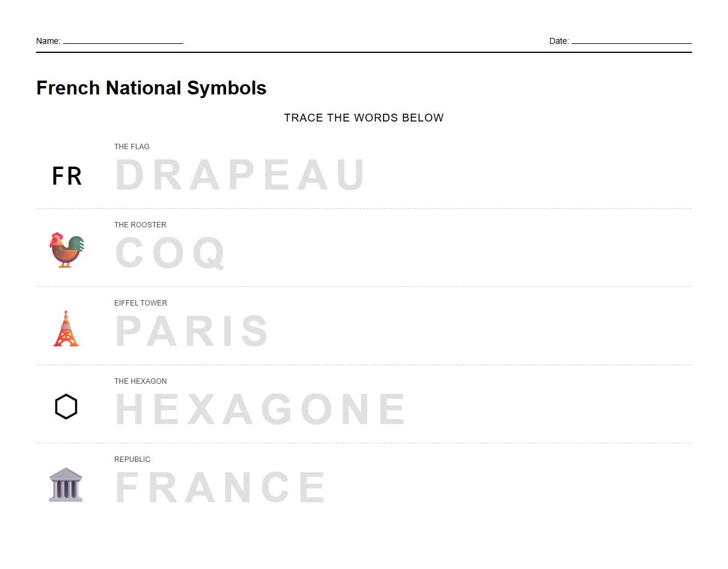This screenshot has width=728, height=569.
Task: Select the traceable word FRANCE
Action: pyautogui.click(x=220, y=487)
